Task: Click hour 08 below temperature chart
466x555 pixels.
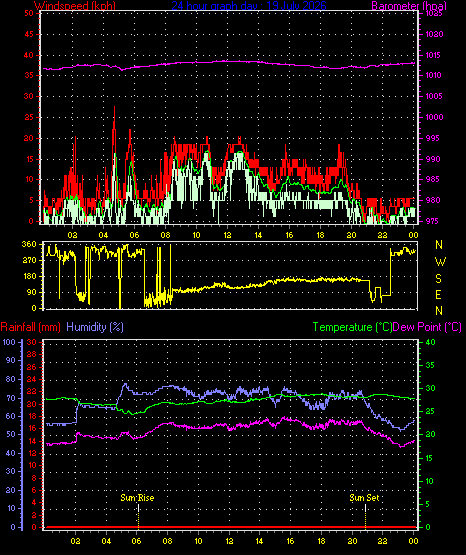Action: pyautogui.click(x=167, y=541)
